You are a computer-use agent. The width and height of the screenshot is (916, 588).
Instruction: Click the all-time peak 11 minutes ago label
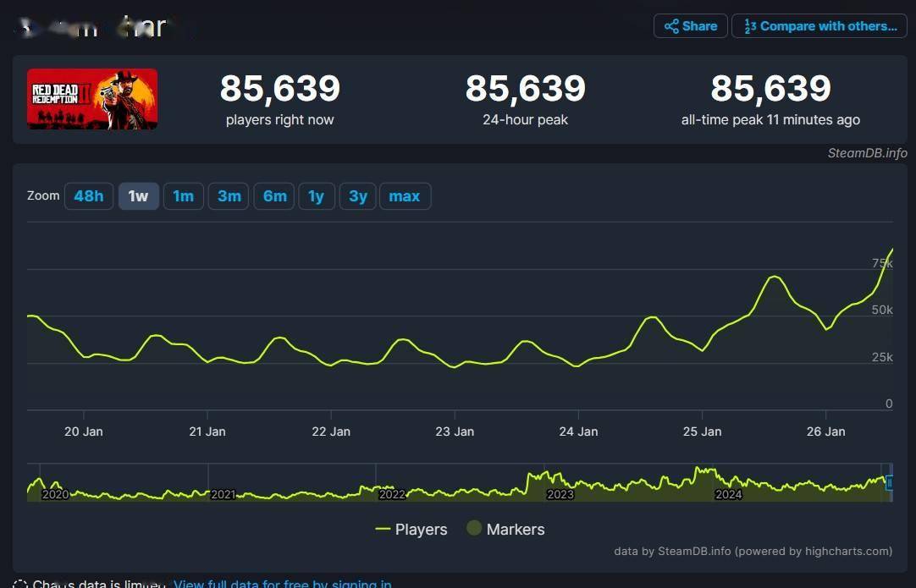(x=770, y=119)
